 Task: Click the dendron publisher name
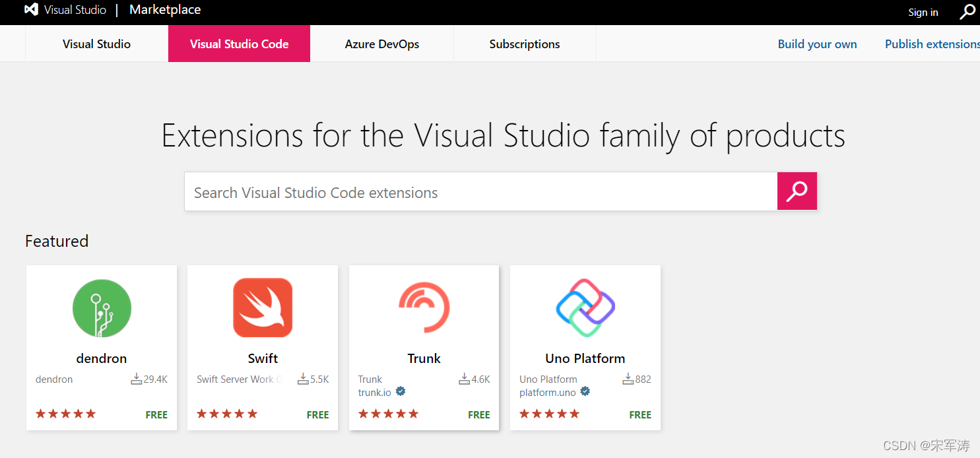[54, 379]
